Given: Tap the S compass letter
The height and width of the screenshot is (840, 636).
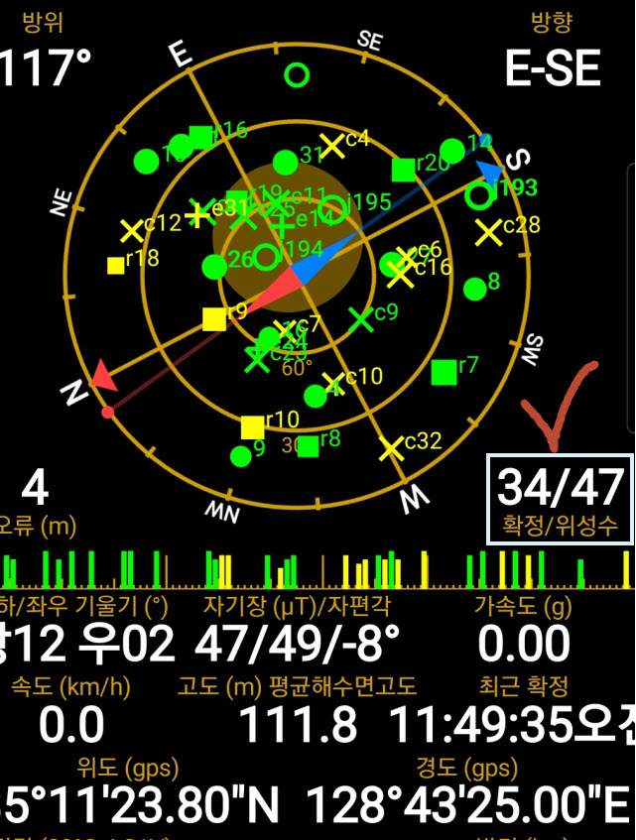Looking at the screenshot, I should pyautogui.click(x=518, y=160).
